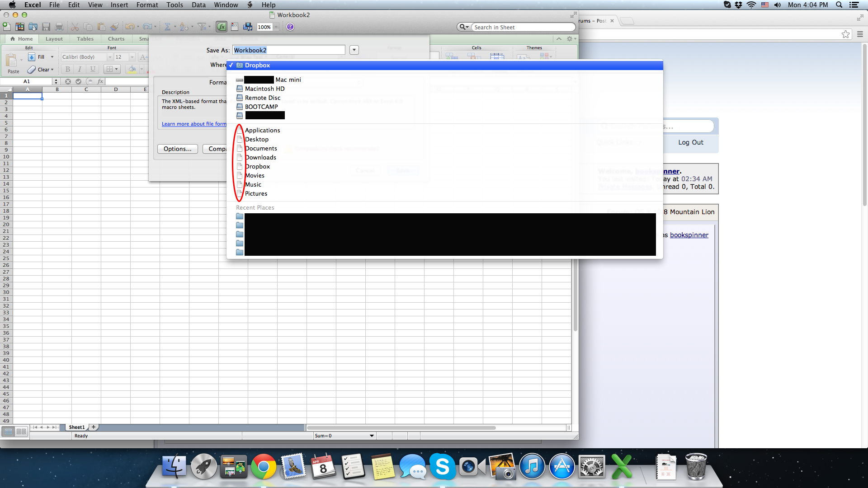
Task: Click the Learn more about file formats link
Action: coord(194,124)
